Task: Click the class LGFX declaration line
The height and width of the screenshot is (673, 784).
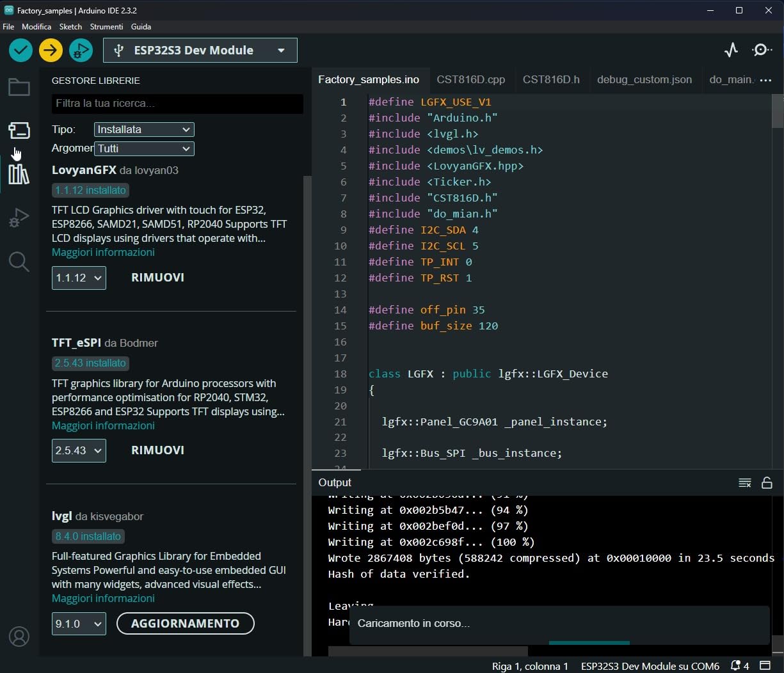Action: [488, 374]
